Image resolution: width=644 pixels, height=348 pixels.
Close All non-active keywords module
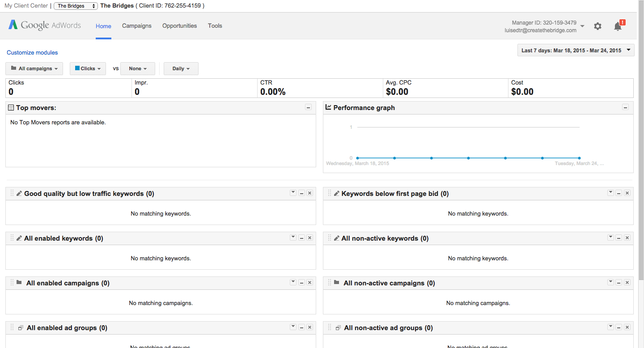click(627, 238)
